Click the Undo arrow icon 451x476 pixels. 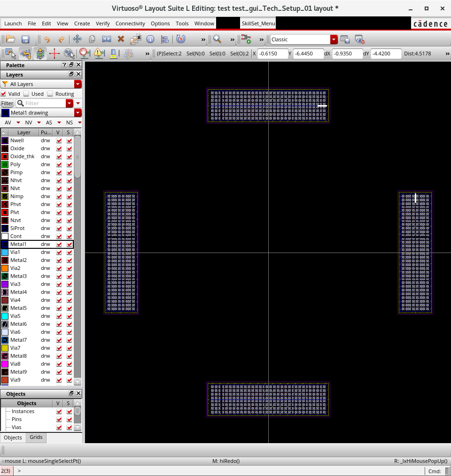click(x=47, y=39)
